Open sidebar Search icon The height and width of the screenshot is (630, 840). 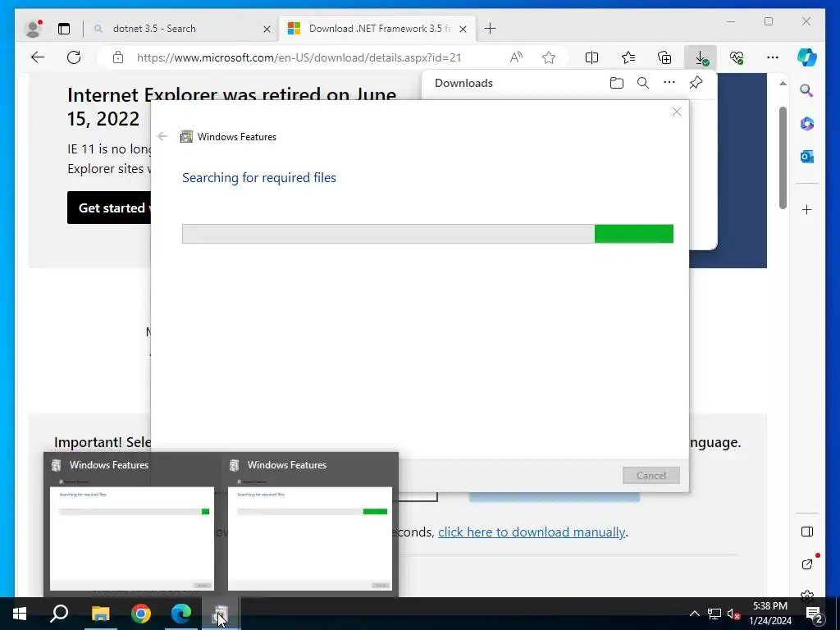pyautogui.click(x=807, y=90)
